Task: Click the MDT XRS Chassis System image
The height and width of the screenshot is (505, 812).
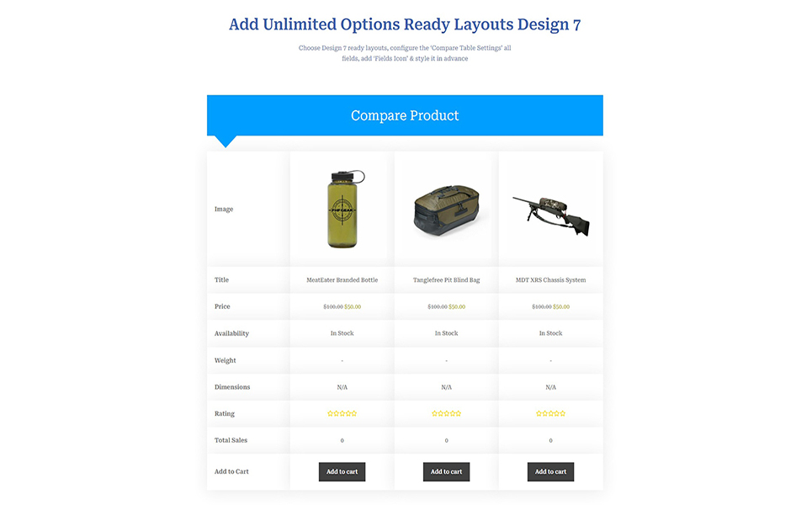Action: point(551,214)
